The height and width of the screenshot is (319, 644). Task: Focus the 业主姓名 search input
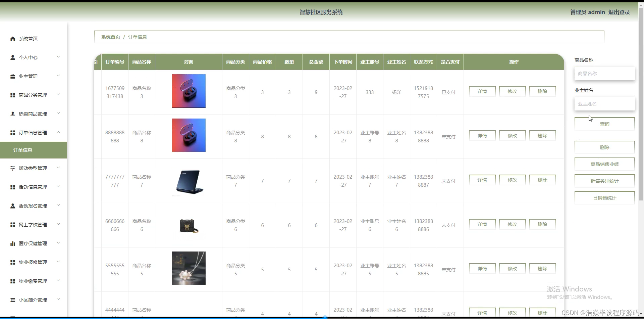(605, 104)
